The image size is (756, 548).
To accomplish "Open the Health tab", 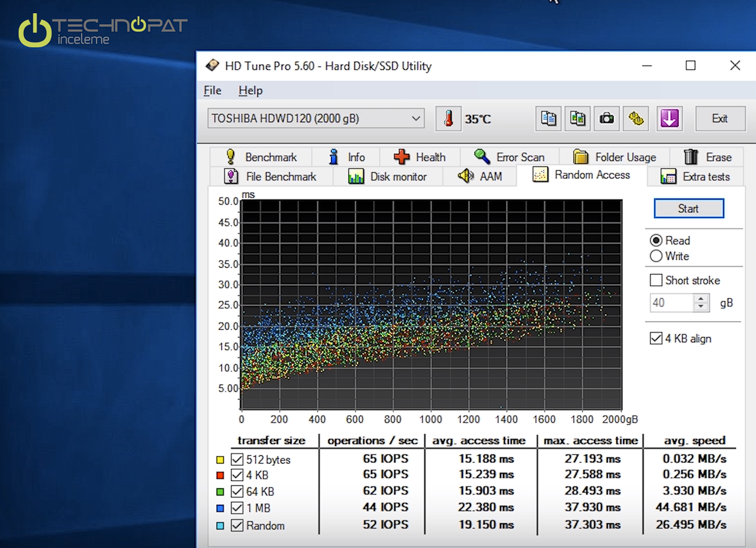I will [420, 157].
